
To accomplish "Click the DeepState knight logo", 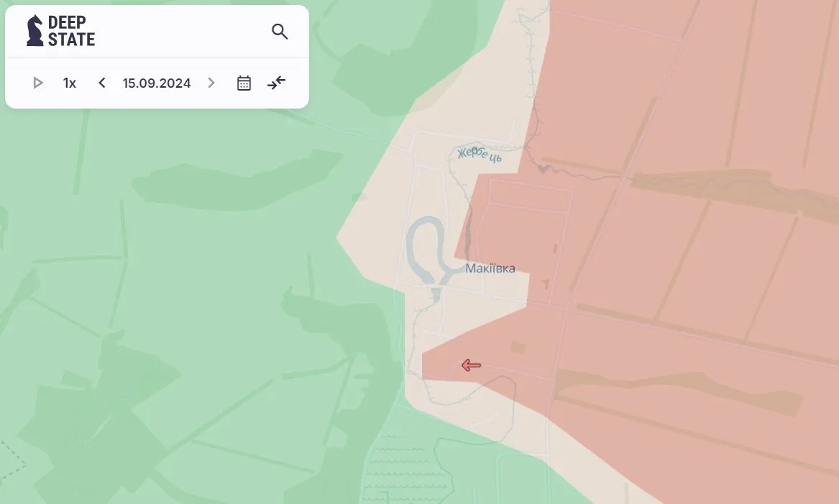I will point(35,31).
